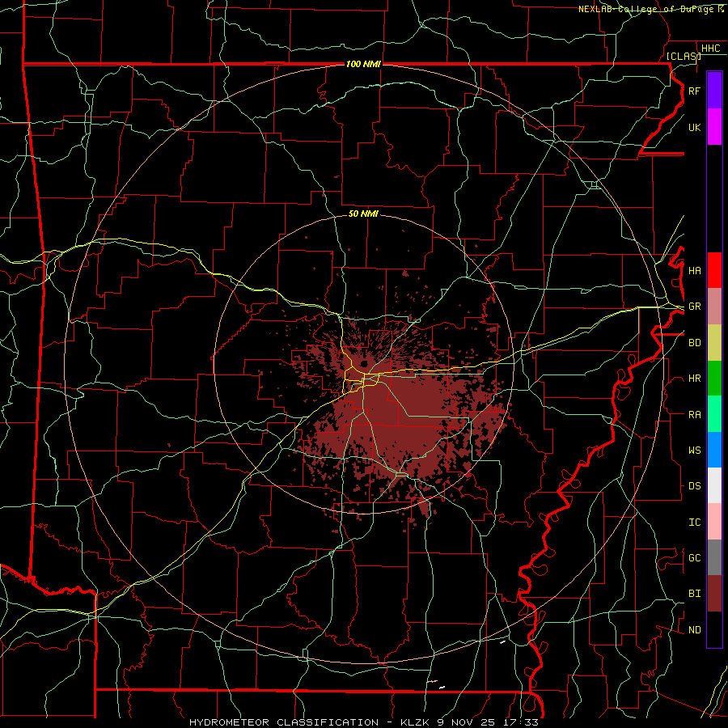This screenshot has height=728, width=728.
Task: Click the HA legend label
Action: pyautogui.click(x=694, y=270)
